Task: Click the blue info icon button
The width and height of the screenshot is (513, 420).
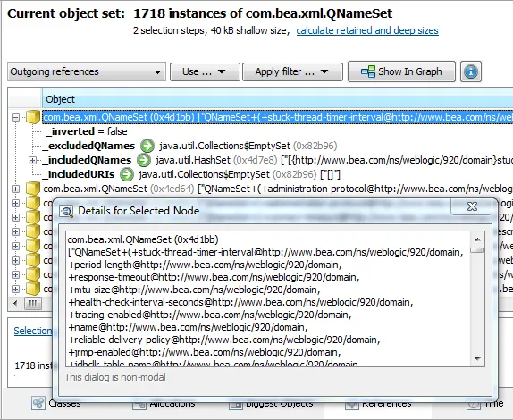Action: 471,71
